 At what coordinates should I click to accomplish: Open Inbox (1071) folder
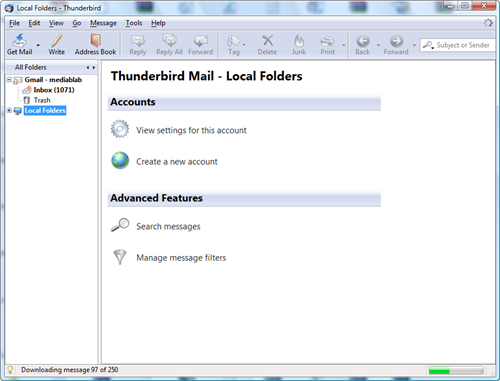pos(54,90)
